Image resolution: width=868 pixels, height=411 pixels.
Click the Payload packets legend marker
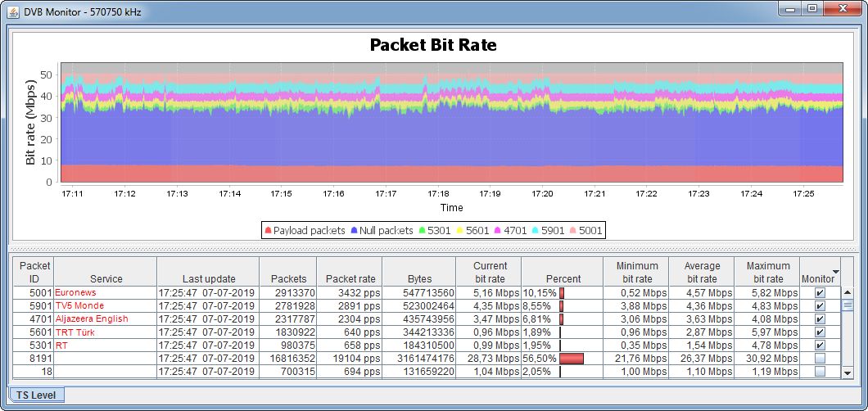pyautogui.click(x=268, y=231)
